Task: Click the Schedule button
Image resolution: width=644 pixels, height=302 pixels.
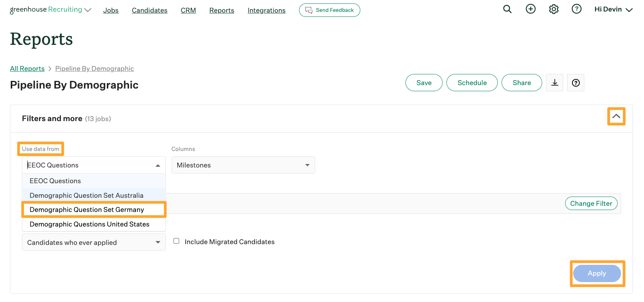Action: coord(472,83)
